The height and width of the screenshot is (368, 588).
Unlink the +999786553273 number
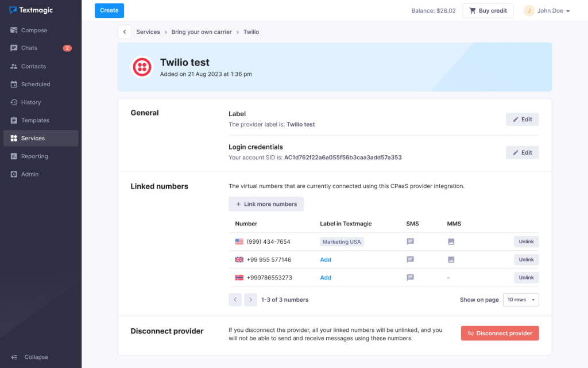point(526,278)
